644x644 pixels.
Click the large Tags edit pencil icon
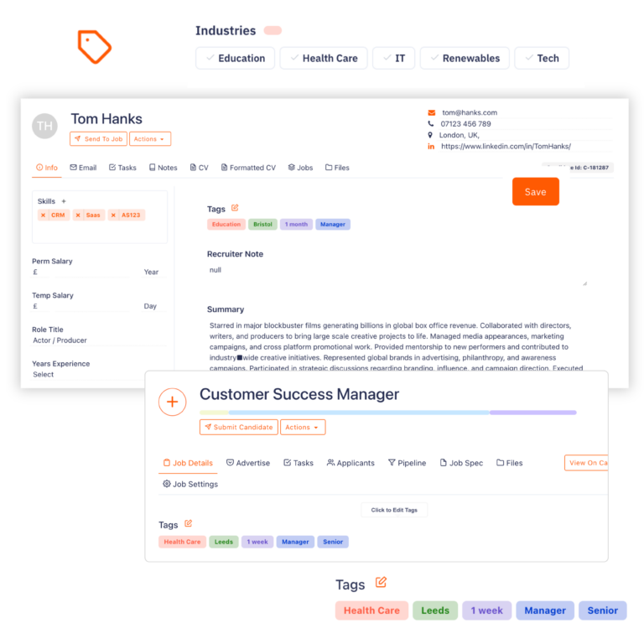[x=381, y=583]
